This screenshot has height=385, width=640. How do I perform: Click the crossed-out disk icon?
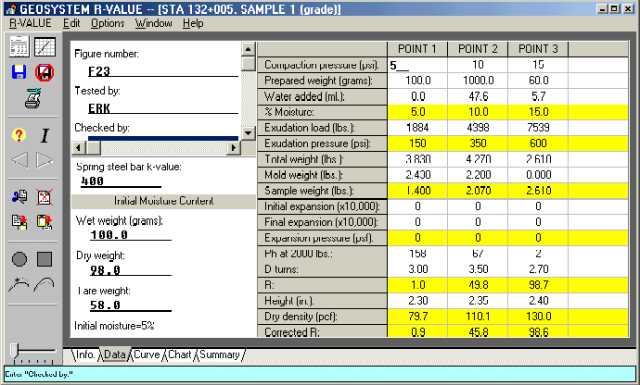coord(44,72)
